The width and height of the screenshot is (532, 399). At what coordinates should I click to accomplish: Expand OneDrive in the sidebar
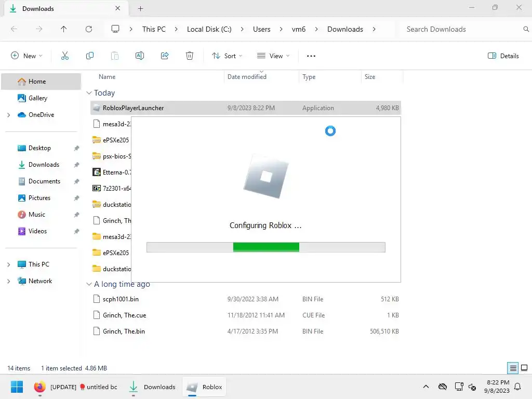pos(8,115)
